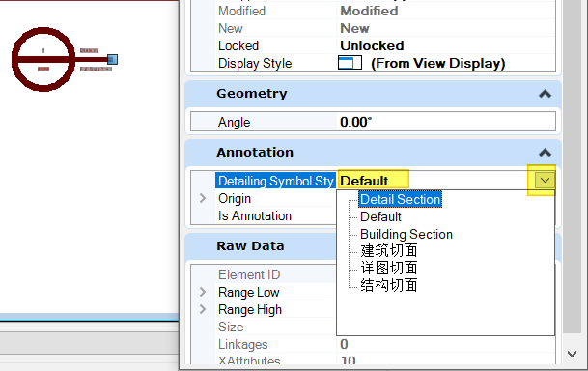The height and width of the screenshot is (371, 588).
Task: Click the Locked property value Unlocked
Action: pyautogui.click(x=372, y=45)
